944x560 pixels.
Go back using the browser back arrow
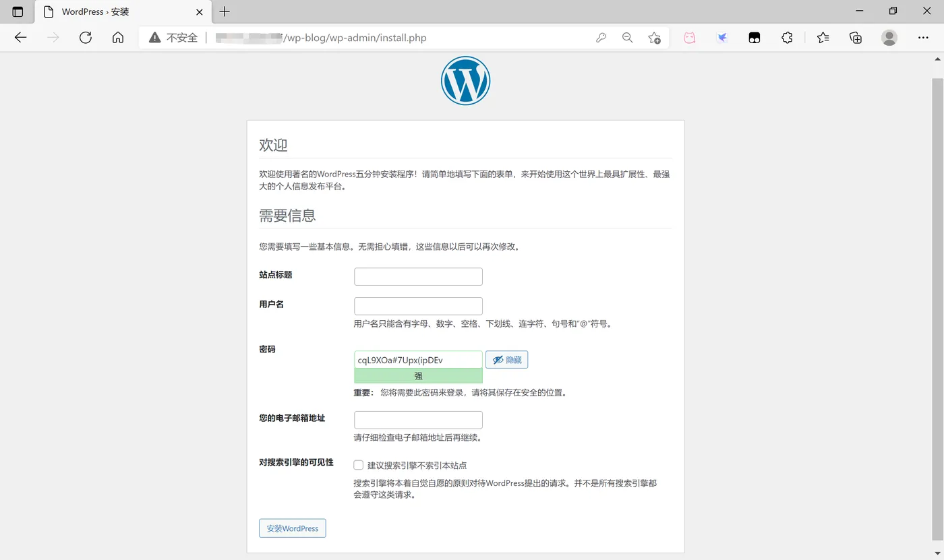(x=21, y=38)
